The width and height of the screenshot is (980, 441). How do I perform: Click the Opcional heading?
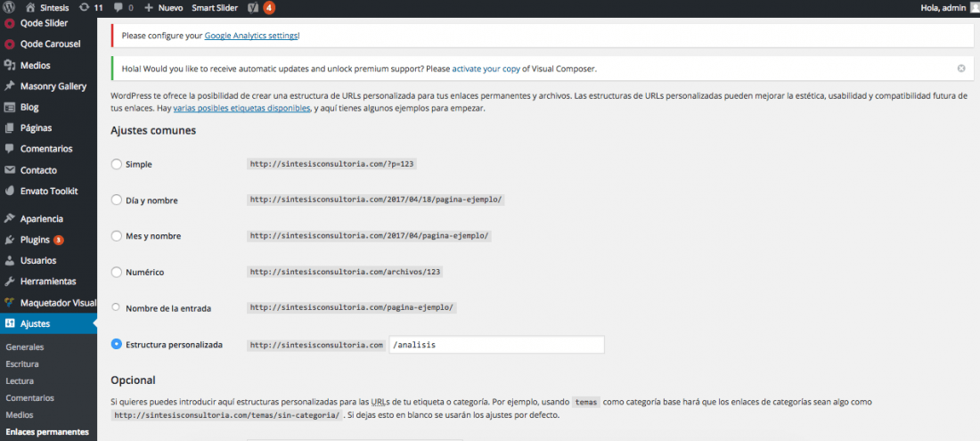(133, 380)
